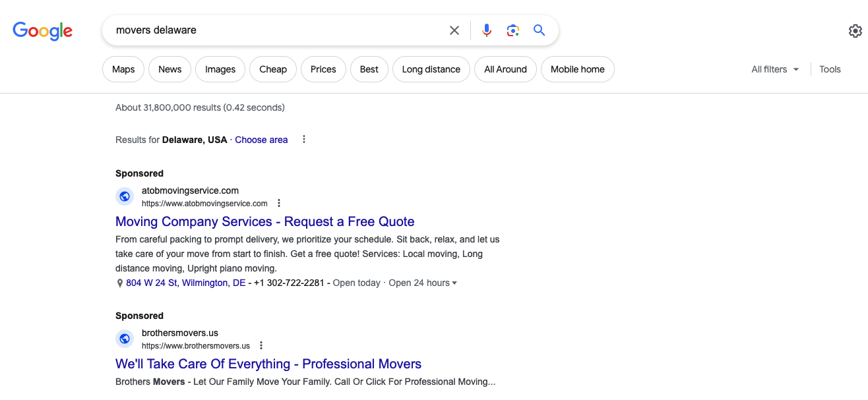Apply the Long distance filter chip
Viewport: 868px width, 400px height.
[x=431, y=69]
